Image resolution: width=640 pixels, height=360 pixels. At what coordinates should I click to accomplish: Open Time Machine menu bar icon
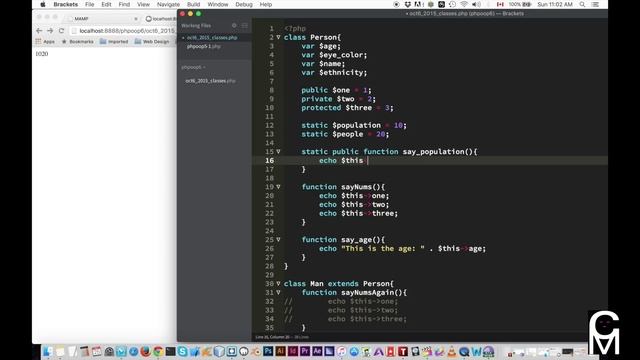tap(452, 4)
